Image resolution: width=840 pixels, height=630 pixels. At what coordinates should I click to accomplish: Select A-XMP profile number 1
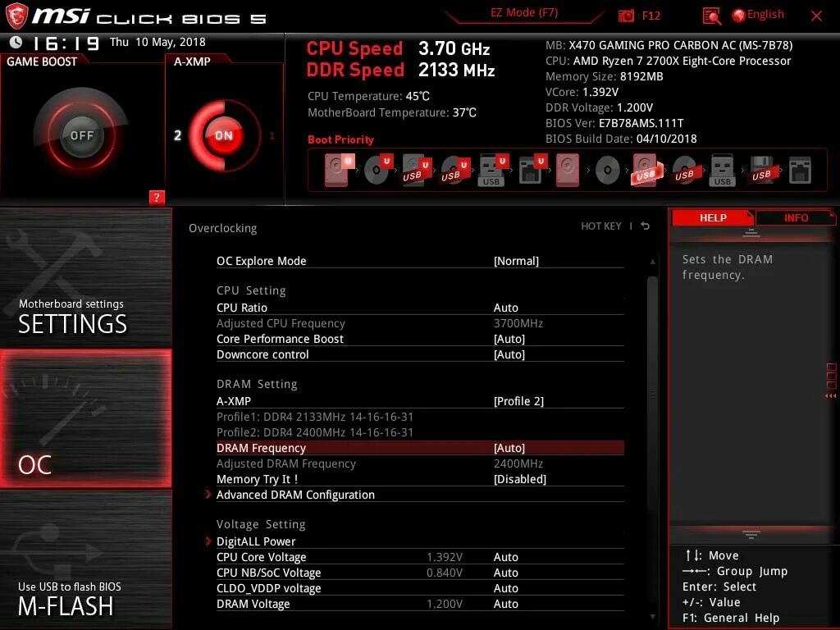point(272,135)
